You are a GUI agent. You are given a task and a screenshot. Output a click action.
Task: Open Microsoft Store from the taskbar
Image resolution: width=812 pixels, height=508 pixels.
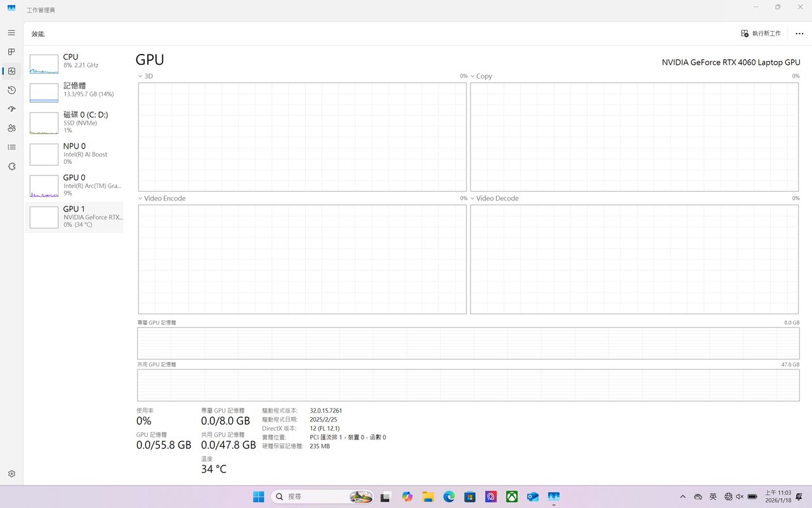tap(470, 497)
